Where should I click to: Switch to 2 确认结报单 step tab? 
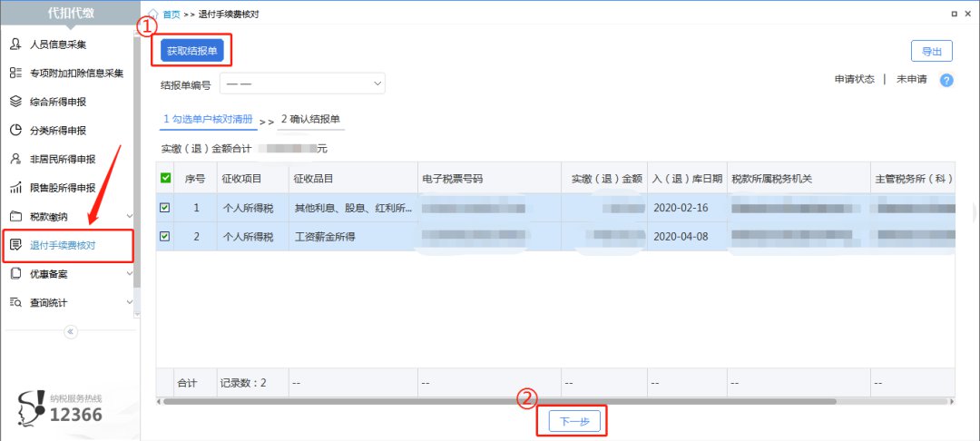click(x=310, y=119)
